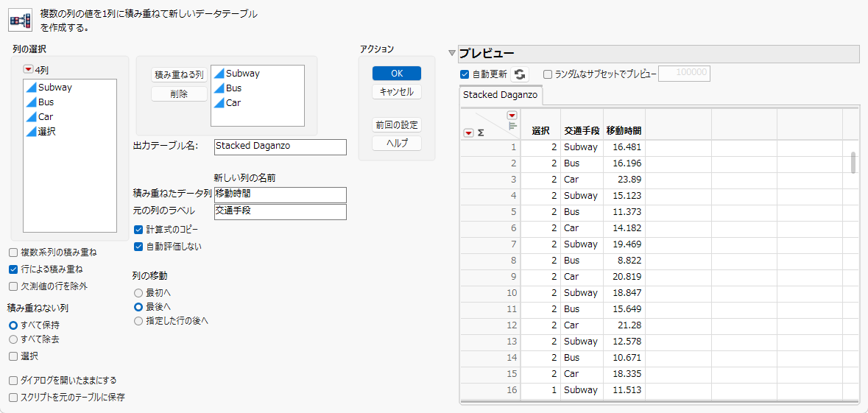The image size is (868, 413).
Task: Click the 移動時間 column header in preview
Action: pos(624,131)
